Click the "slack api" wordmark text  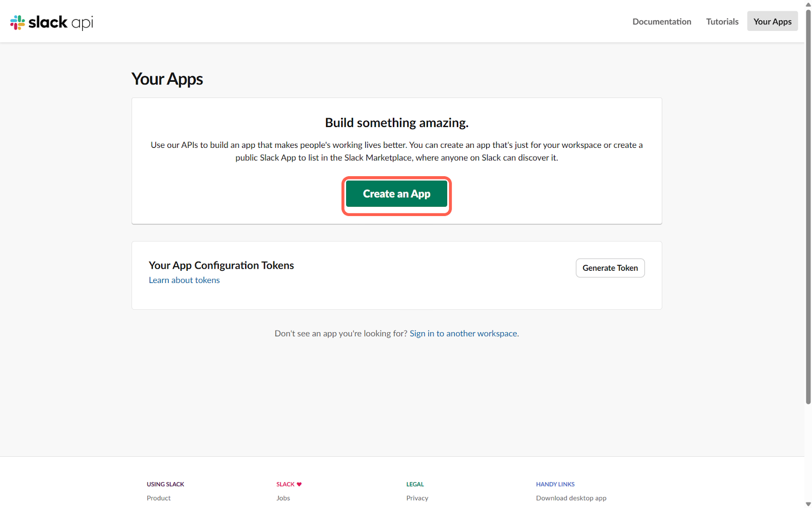pyautogui.click(x=61, y=22)
